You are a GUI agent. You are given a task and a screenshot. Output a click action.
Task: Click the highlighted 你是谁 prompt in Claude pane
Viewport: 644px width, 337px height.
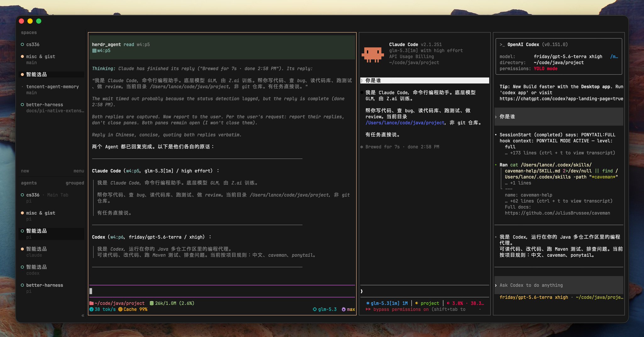pyautogui.click(x=425, y=81)
